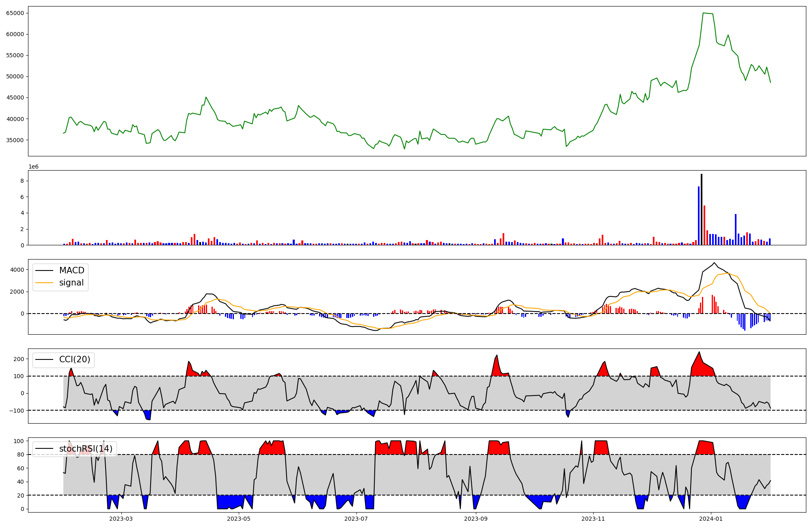
Task: Click the 2023-11 date axis label
Action: tap(593, 519)
